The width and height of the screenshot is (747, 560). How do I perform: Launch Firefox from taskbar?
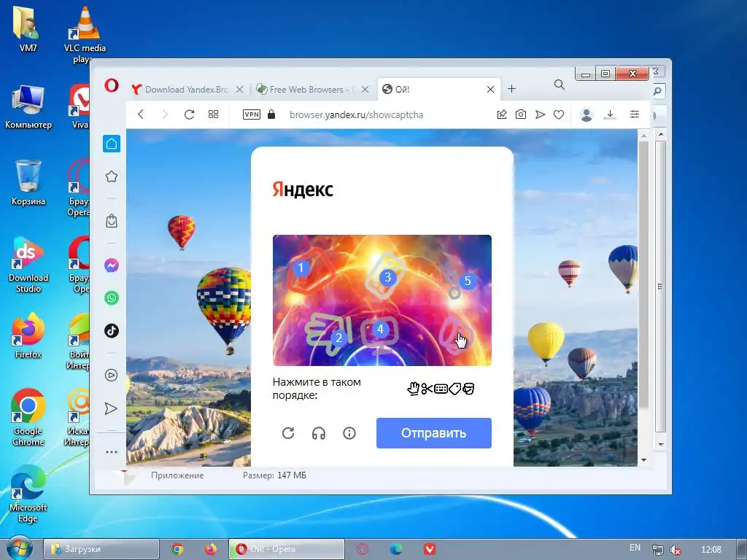(x=211, y=549)
